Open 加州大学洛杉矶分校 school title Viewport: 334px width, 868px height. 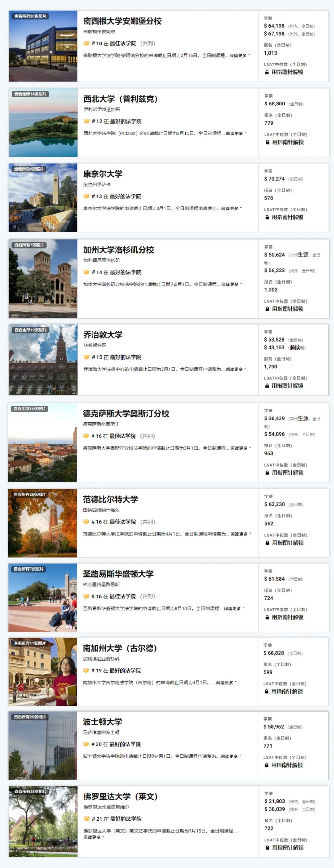pos(119,250)
